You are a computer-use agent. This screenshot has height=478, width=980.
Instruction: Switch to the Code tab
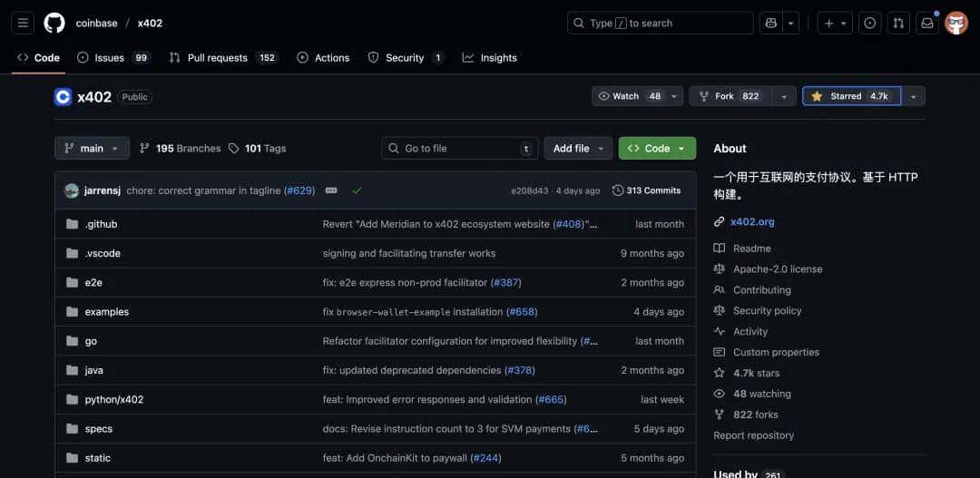(39, 57)
